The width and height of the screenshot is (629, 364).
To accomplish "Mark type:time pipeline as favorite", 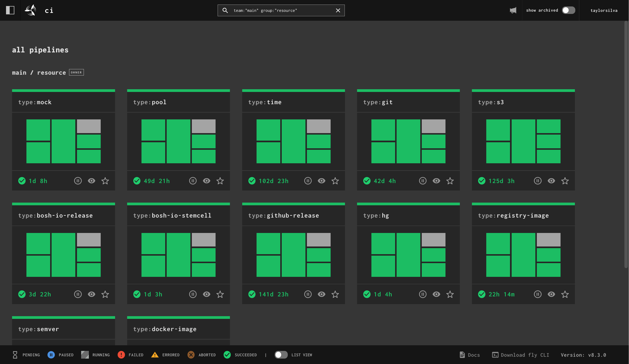I will tap(335, 181).
